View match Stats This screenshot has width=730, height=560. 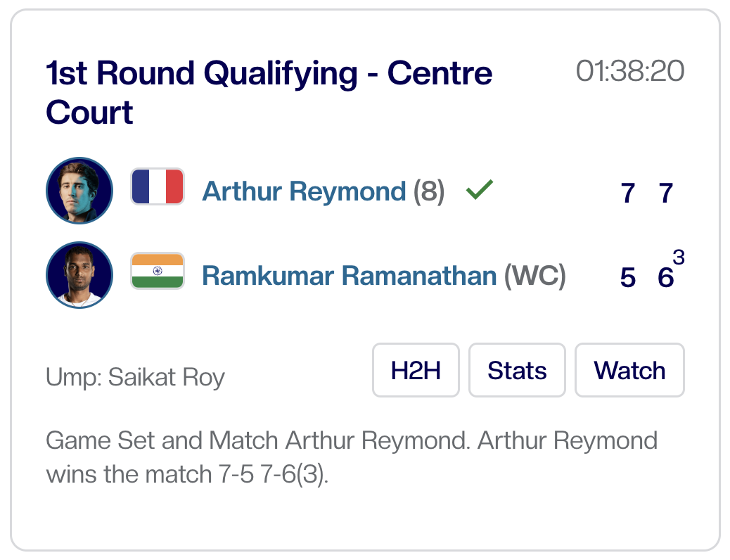517,370
